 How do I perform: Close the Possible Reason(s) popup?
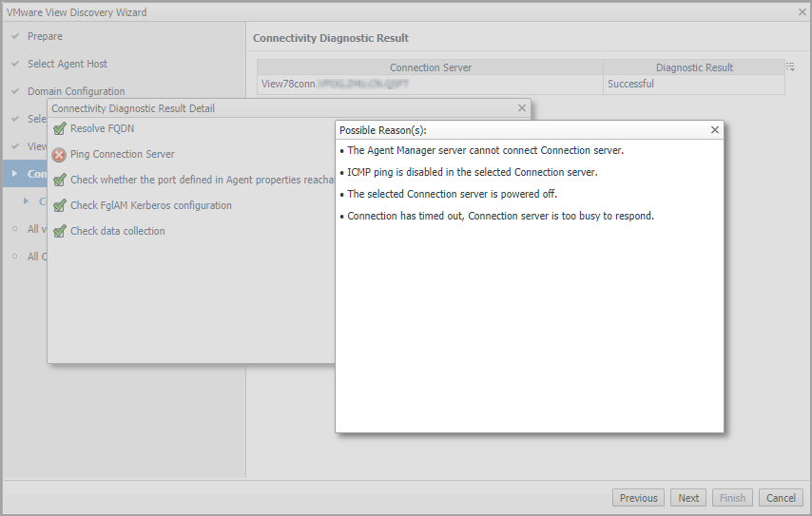pos(715,130)
